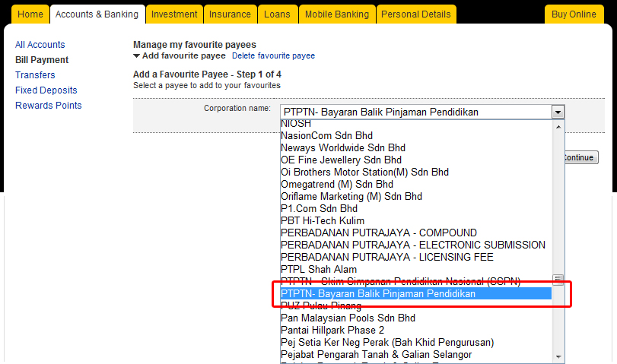Select NasionCom Sdn Bhd option
This screenshot has width=617, height=364.
click(416, 135)
